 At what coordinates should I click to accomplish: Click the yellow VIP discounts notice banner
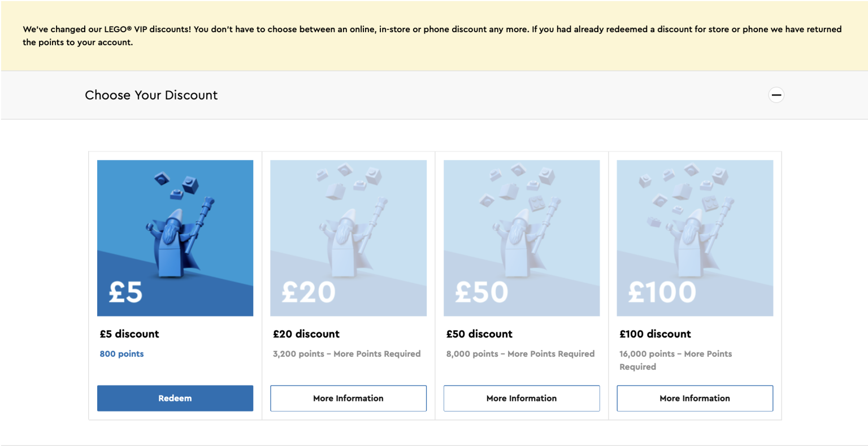tap(433, 36)
